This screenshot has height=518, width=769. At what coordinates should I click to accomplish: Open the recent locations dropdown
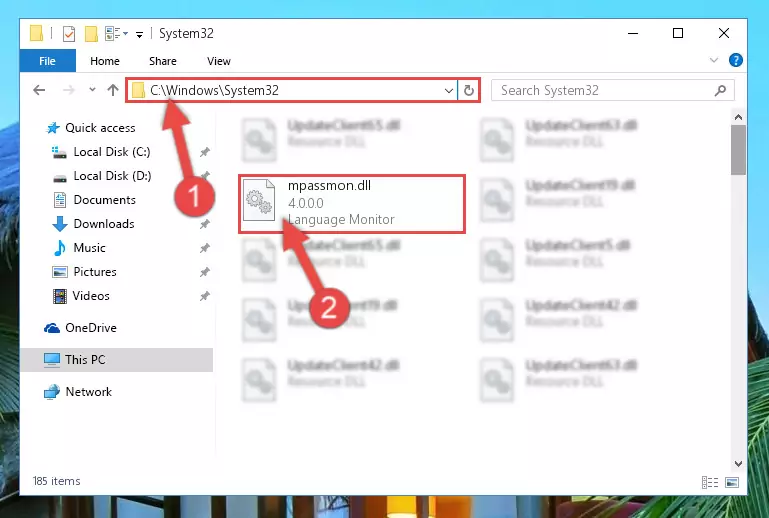click(x=92, y=90)
